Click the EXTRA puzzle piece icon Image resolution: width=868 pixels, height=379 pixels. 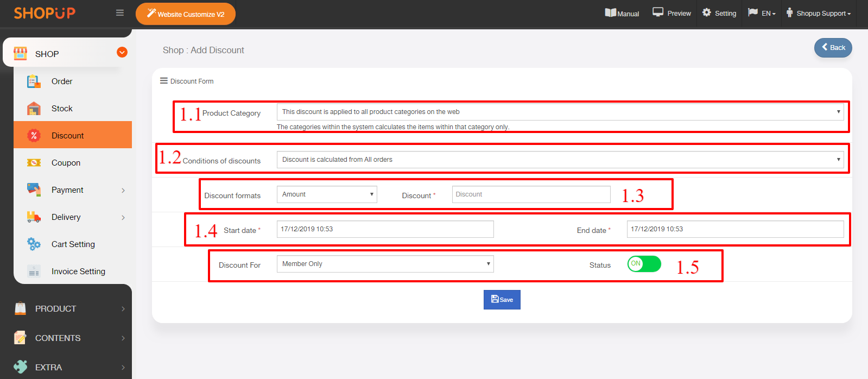click(20, 367)
